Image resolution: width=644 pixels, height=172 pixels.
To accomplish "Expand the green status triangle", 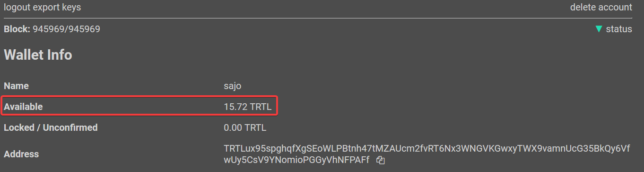I will (599, 29).
